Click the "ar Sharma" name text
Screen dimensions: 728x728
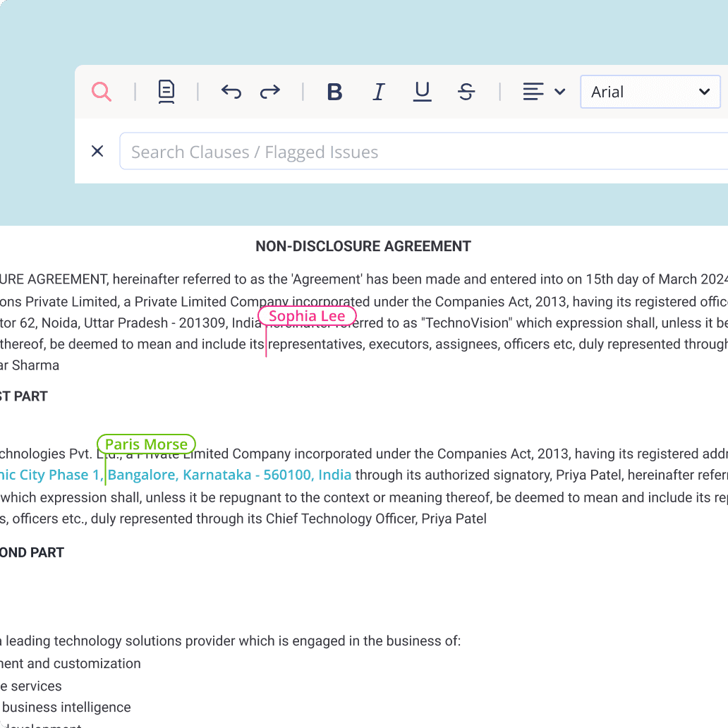30,365
